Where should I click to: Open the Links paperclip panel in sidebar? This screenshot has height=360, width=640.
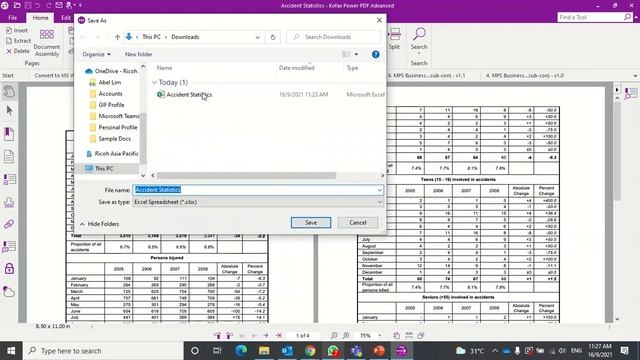[x=9, y=224]
